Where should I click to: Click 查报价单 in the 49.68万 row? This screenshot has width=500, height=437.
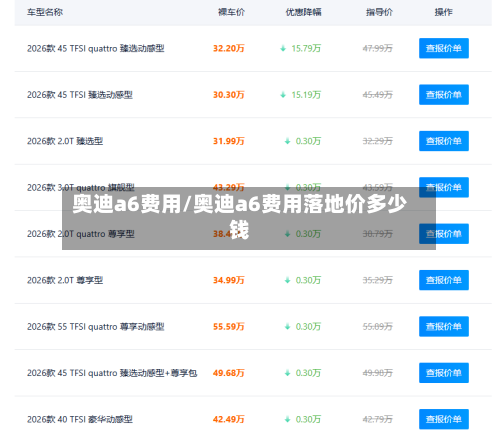[444, 373]
